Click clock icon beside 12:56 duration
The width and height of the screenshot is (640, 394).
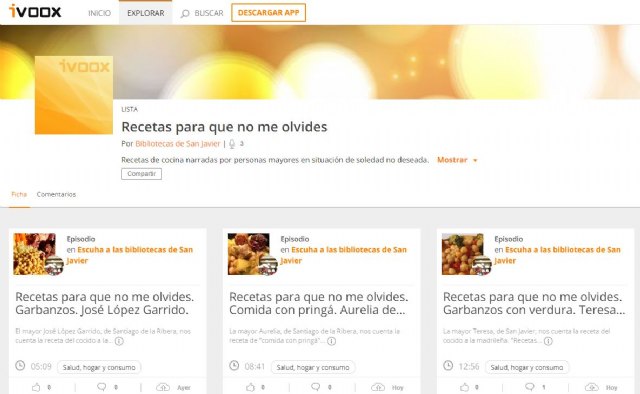tap(448, 365)
